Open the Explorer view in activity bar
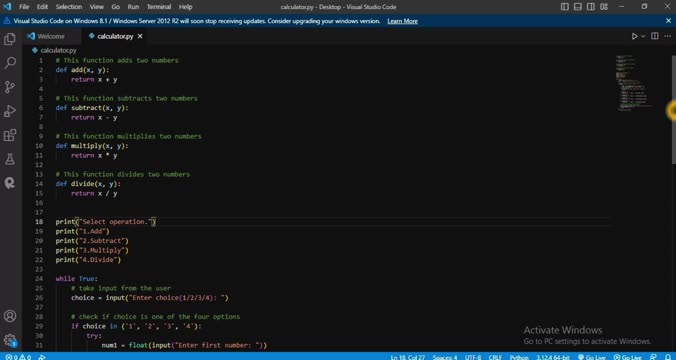This screenshot has width=676, height=360. point(9,39)
